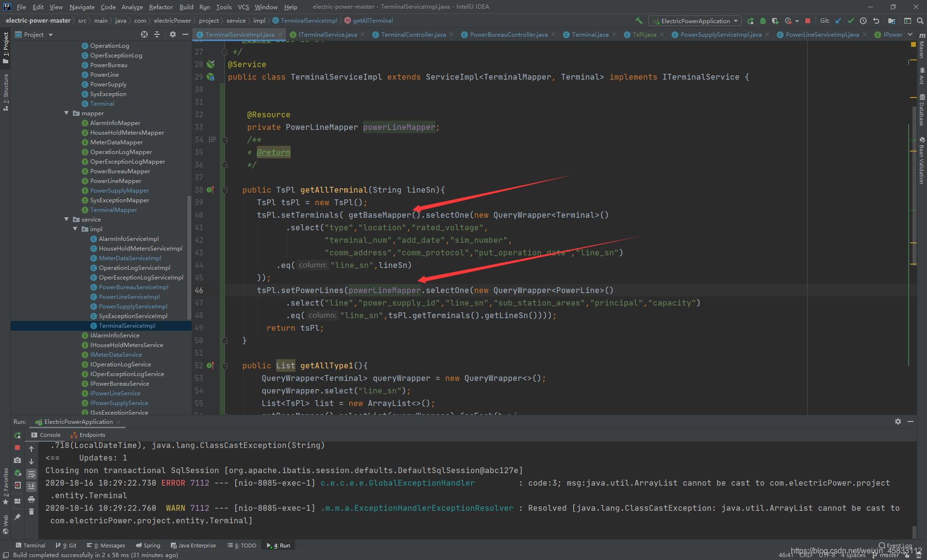Click the Search Everywhere magnifier icon
Viewport: 927px width, 560px height.
tap(920, 21)
